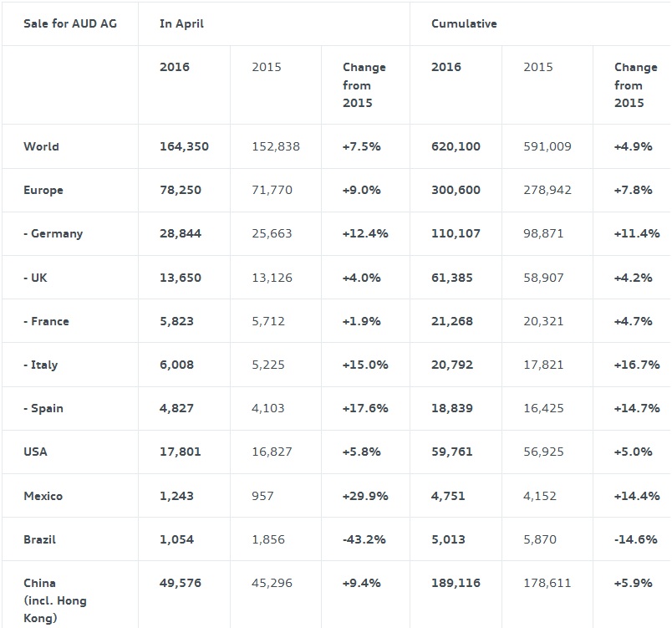
Task: Select the USA row label
Action: (35, 452)
